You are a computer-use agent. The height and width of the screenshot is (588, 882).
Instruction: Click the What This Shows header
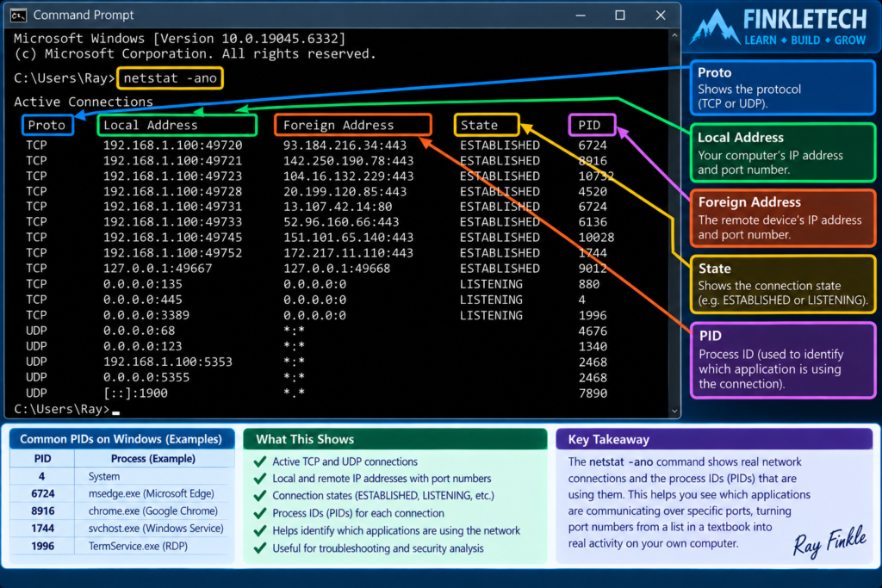point(394,439)
